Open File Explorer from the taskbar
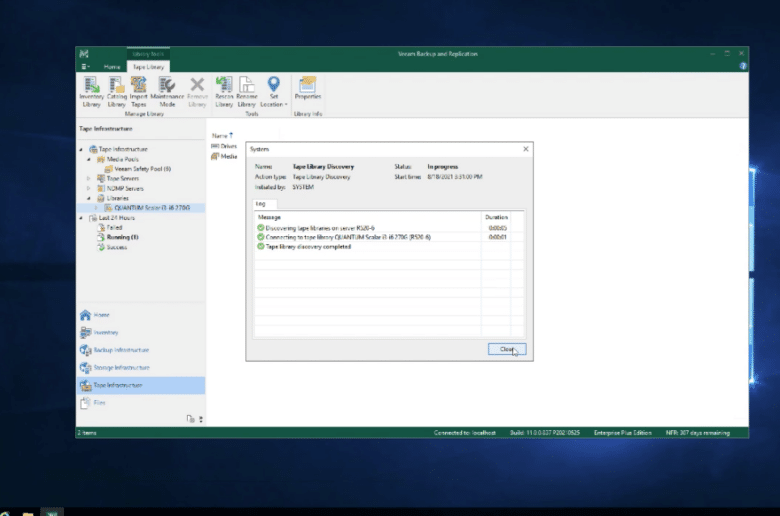780x516 pixels. coord(28,513)
